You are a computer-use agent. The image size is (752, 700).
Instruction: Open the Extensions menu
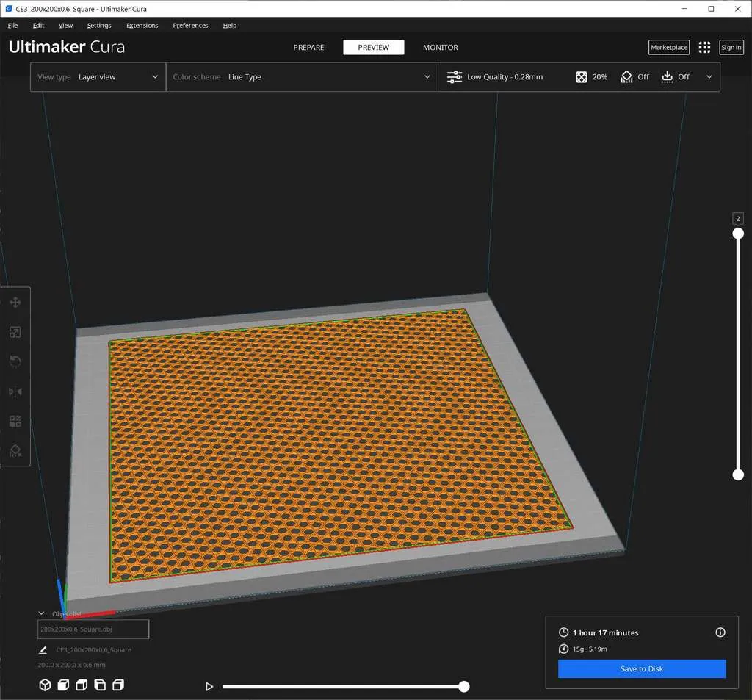tap(142, 25)
